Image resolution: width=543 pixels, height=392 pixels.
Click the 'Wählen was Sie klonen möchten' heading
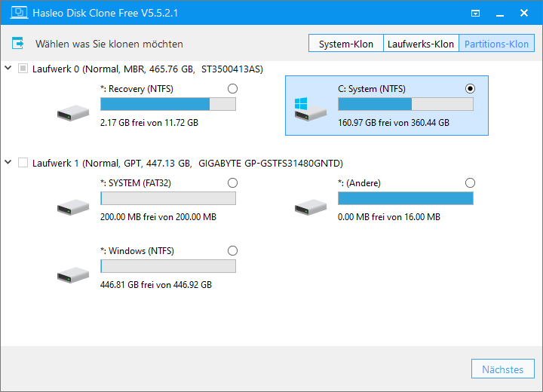click(109, 44)
